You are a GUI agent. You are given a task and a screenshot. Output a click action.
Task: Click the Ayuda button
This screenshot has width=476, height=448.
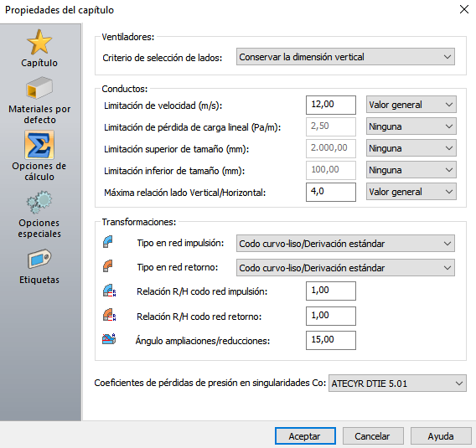(x=441, y=436)
